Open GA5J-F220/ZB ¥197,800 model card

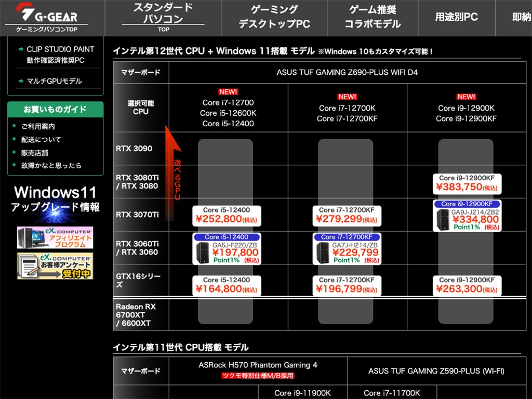[x=227, y=249]
